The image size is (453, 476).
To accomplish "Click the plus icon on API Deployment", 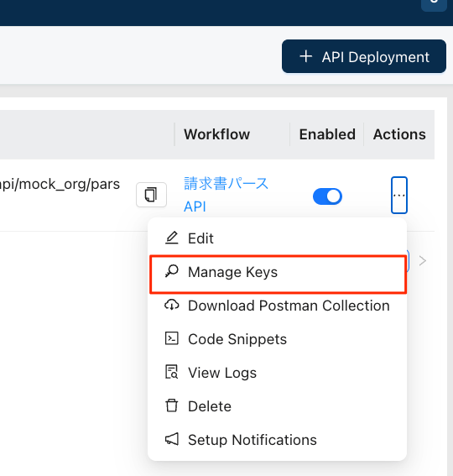I will pyautogui.click(x=306, y=56).
